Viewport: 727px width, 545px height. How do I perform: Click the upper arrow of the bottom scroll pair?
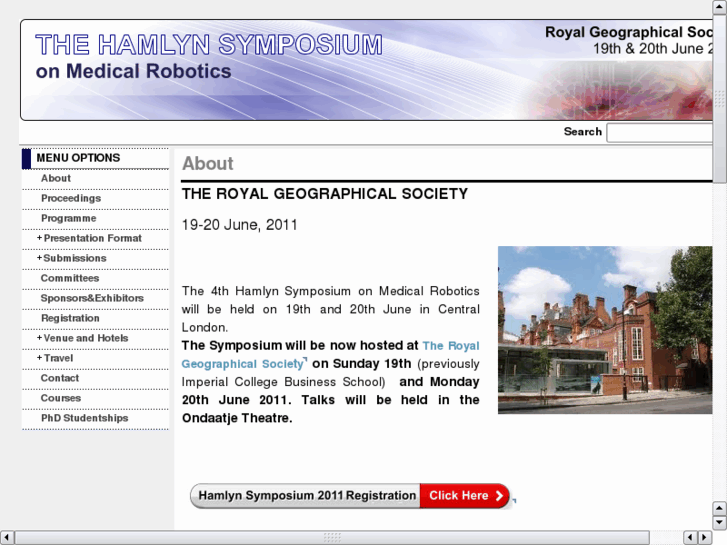click(x=719, y=508)
